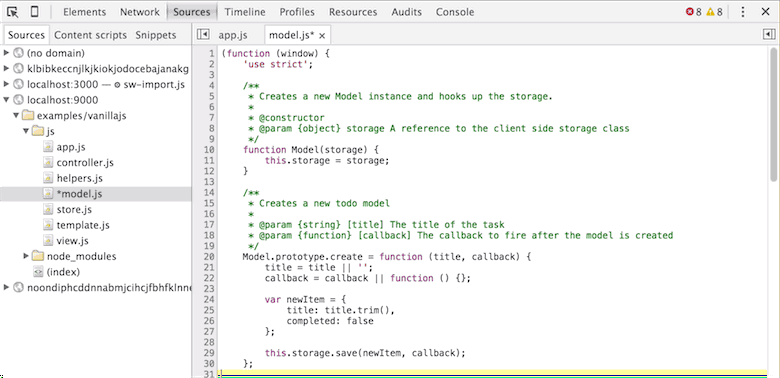Open controller.js in the file tree
Screen dimensions: 780x378
click(x=85, y=163)
